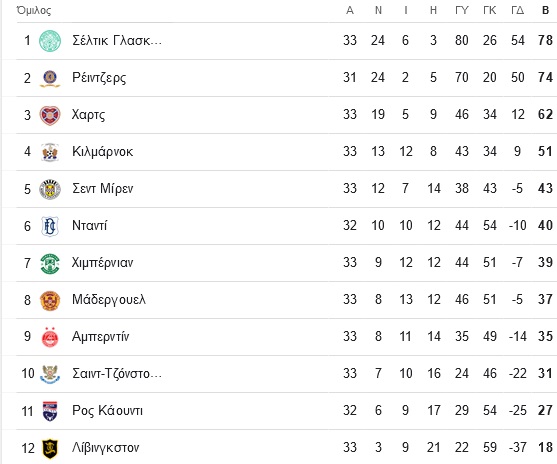Click the Ross County crest icon
The image size is (557, 464).
50,411
